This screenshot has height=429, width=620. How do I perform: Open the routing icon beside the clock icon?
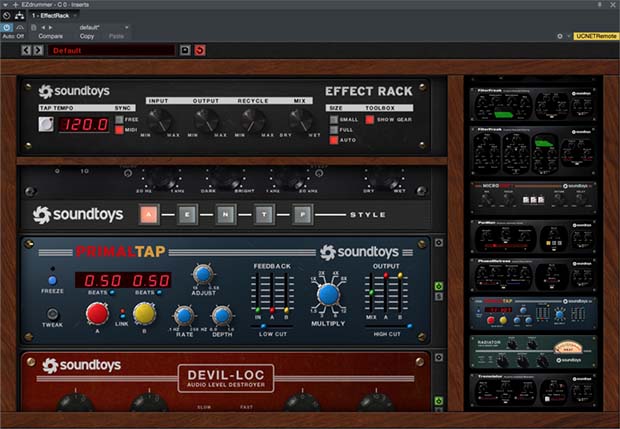19,15
